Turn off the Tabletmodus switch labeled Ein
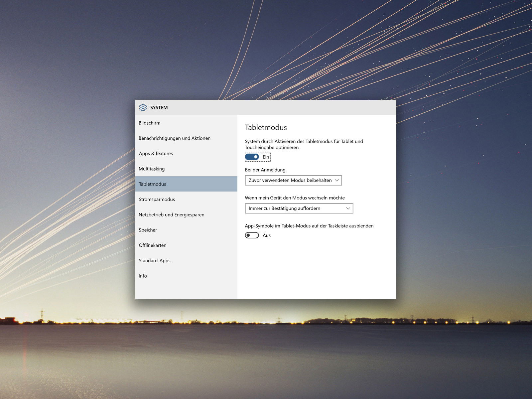The width and height of the screenshot is (532, 399). tap(252, 157)
